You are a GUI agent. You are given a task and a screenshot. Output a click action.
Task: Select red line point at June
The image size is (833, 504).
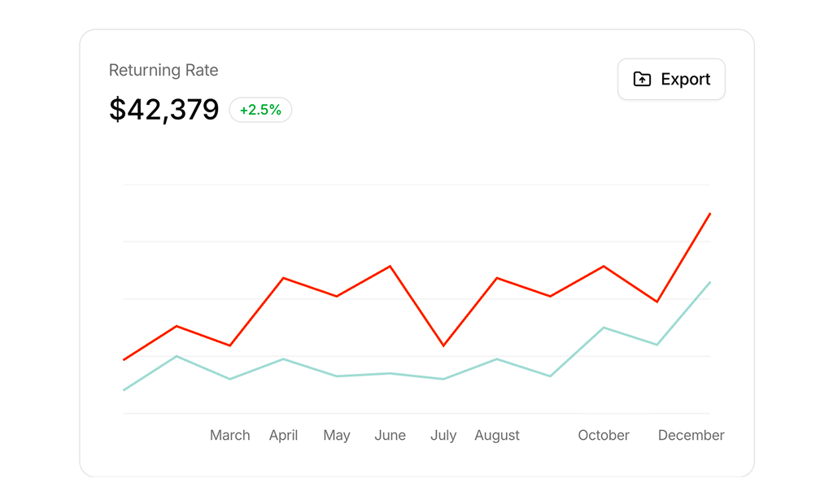[x=390, y=267]
